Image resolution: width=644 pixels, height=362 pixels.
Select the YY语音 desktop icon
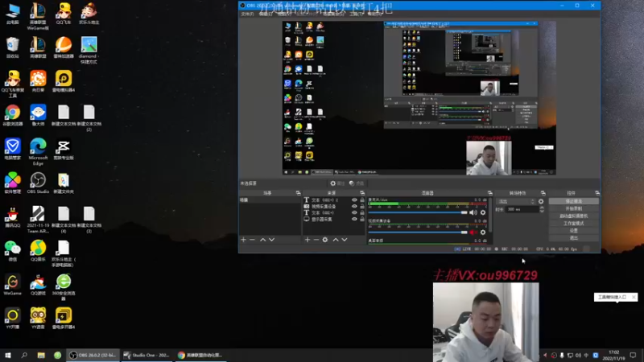[x=38, y=319]
